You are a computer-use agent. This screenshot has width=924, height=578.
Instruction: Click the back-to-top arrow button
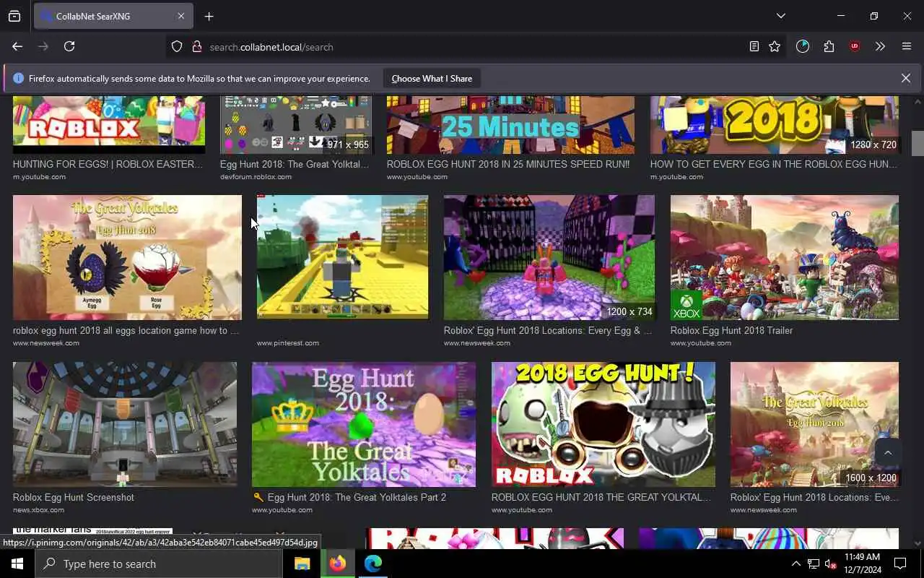coord(888,453)
